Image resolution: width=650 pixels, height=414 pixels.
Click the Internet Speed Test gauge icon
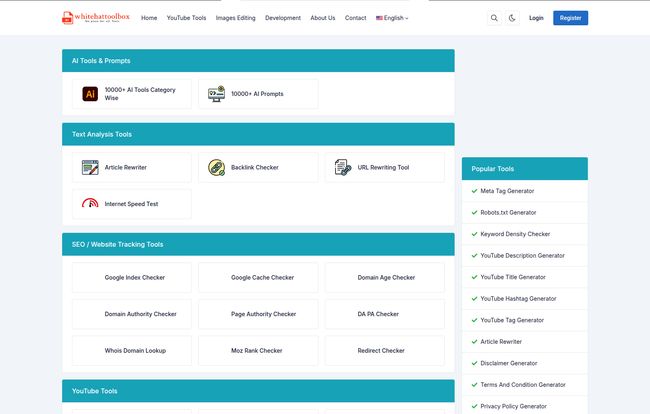90,203
